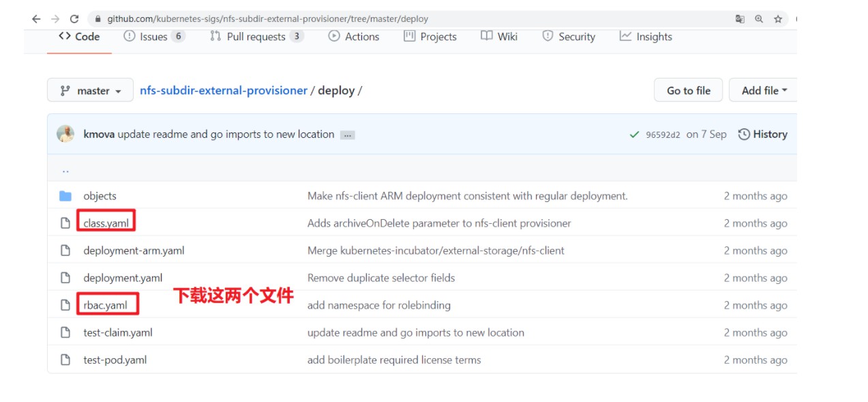Go forward with browser forward arrow
The image size is (868, 402).
pyautogui.click(x=55, y=19)
